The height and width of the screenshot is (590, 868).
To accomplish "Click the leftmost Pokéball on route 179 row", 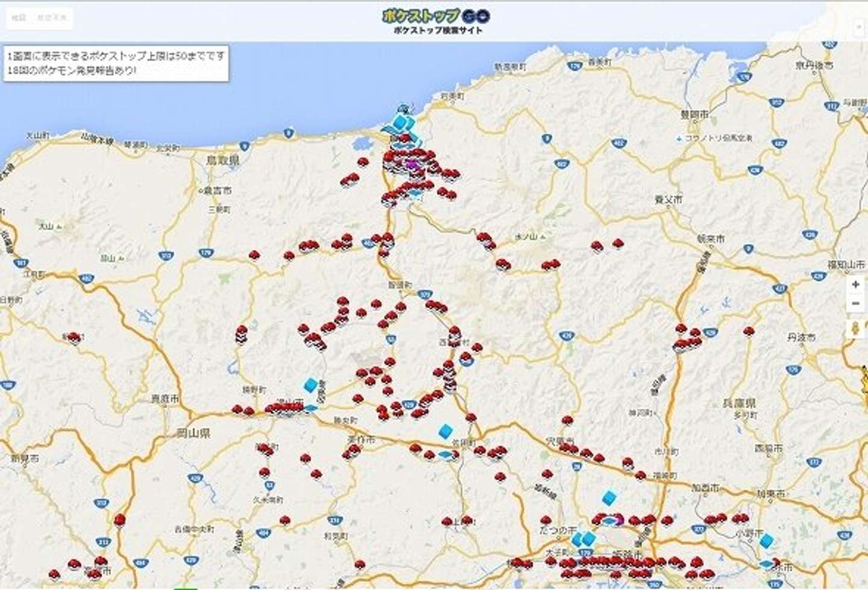I will click(x=254, y=255).
